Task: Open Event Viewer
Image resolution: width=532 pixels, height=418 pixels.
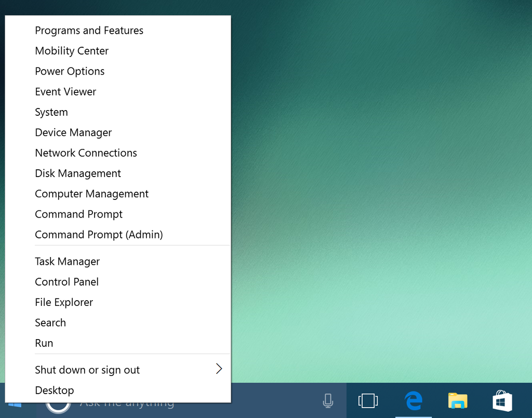Action: (65, 91)
